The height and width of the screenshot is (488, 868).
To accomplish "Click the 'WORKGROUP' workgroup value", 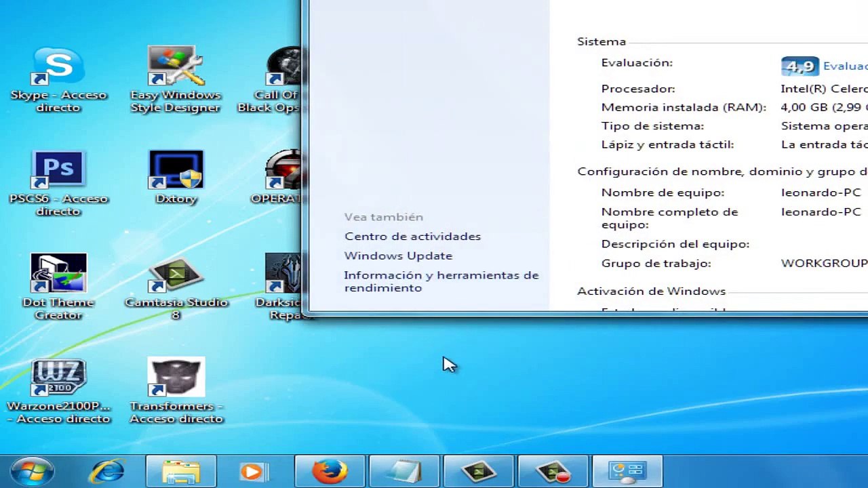I will point(824,263).
